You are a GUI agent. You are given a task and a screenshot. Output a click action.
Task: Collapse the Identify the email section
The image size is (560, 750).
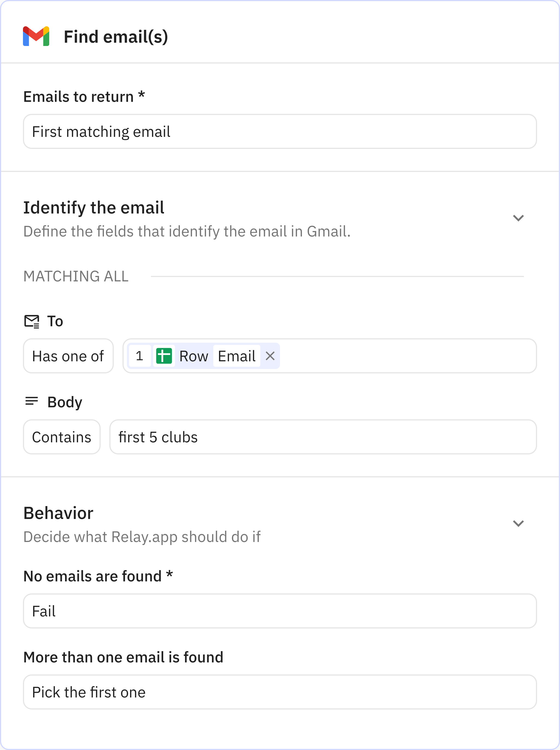[518, 218]
